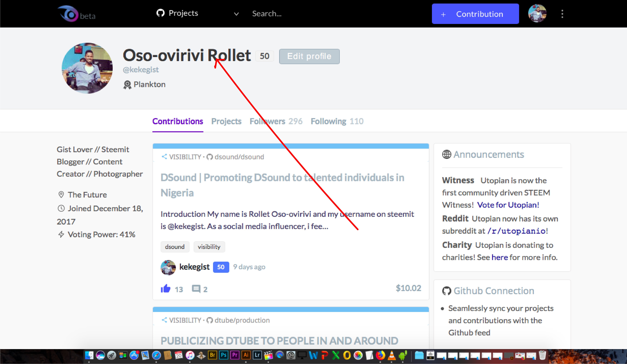Click the Utopian eye logo
The image size is (627, 364).
[68, 13]
